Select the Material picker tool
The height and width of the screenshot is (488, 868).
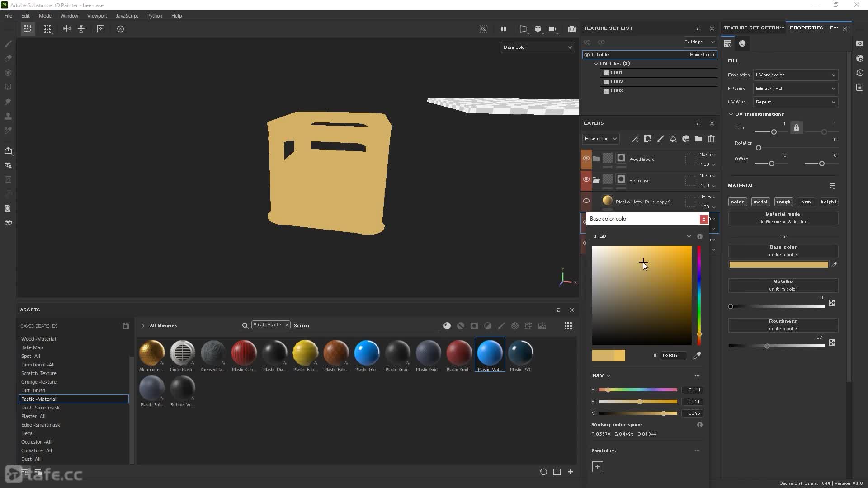[x=8, y=131]
